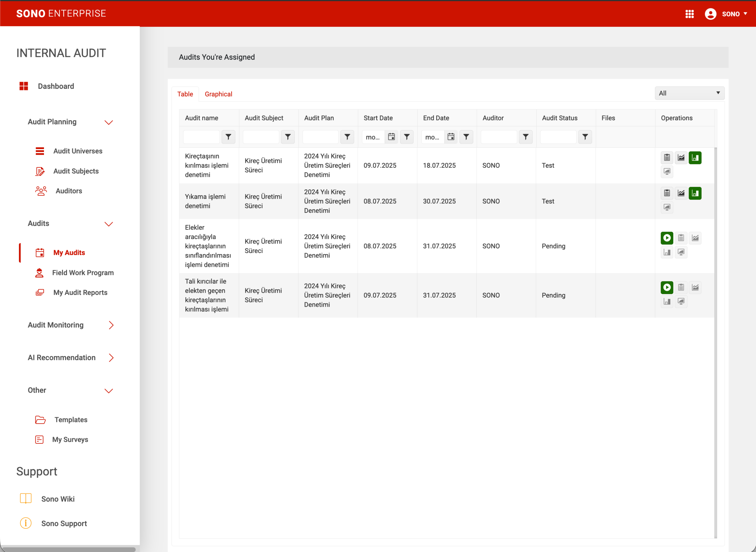Click presentation icon in first audit row

coord(667,172)
